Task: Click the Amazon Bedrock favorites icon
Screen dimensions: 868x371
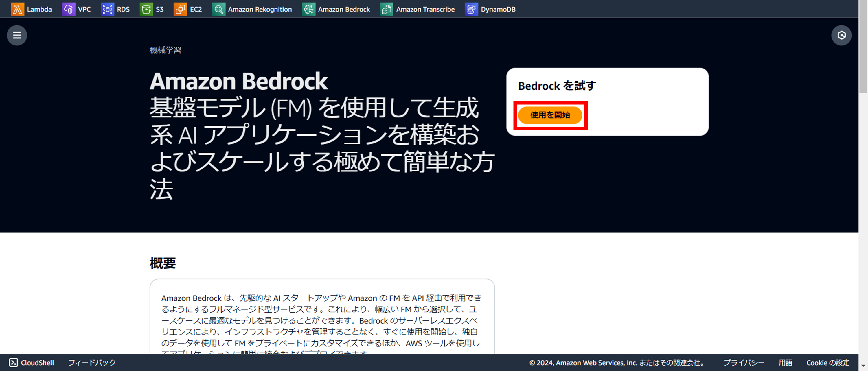Action: tap(309, 9)
